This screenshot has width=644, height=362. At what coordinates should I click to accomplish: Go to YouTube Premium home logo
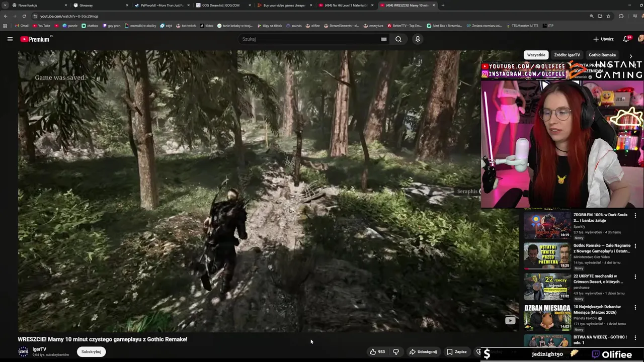coord(35,39)
